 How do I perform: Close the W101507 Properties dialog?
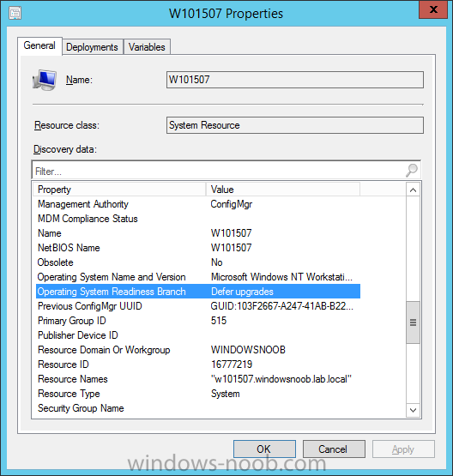[433, 9]
